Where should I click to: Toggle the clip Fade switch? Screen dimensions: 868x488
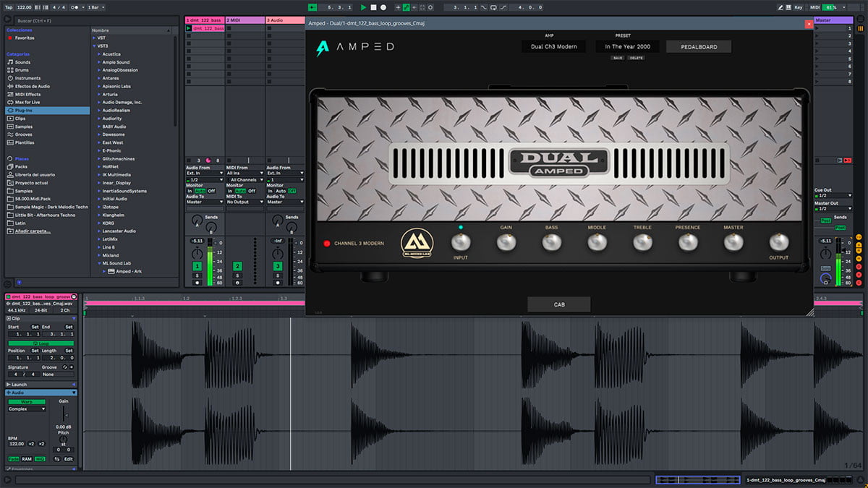pyautogui.click(x=14, y=459)
